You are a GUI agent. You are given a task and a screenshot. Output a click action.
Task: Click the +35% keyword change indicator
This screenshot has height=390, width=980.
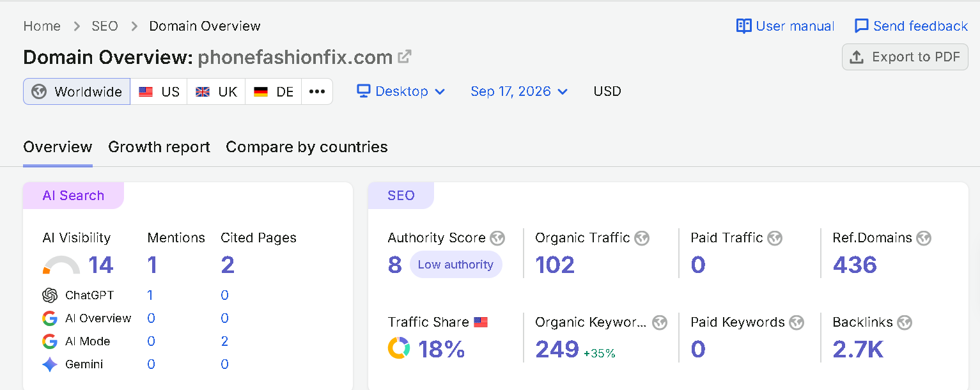pos(600,353)
